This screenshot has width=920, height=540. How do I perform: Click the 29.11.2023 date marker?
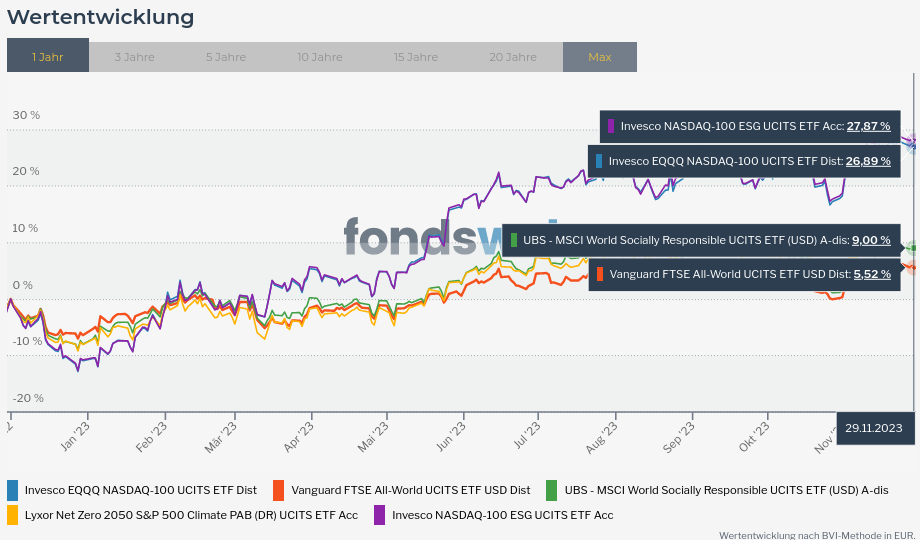874,428
